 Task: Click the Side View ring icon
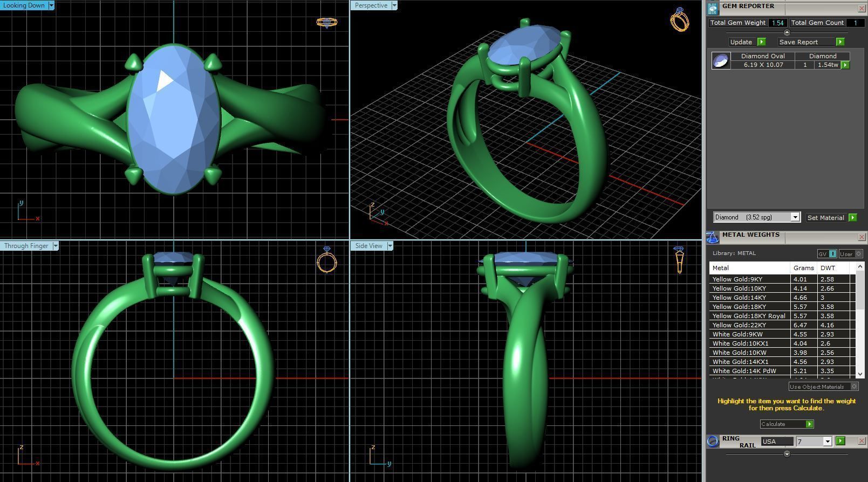click(679, 260)
